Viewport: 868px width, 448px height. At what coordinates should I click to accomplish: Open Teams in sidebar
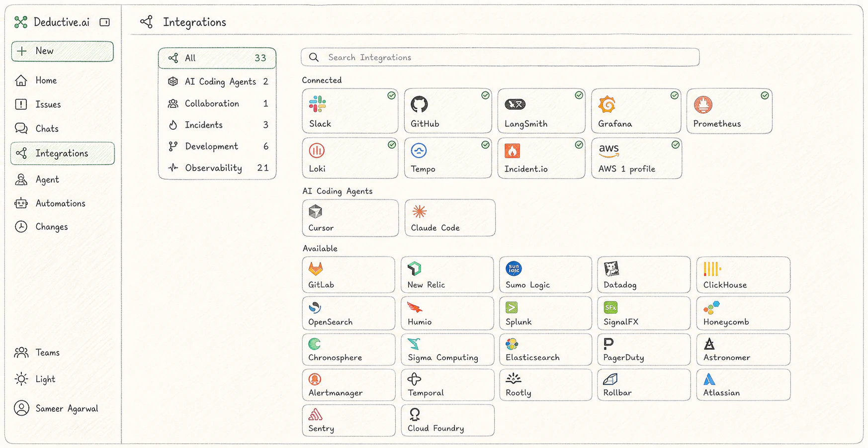coord(62,353)
